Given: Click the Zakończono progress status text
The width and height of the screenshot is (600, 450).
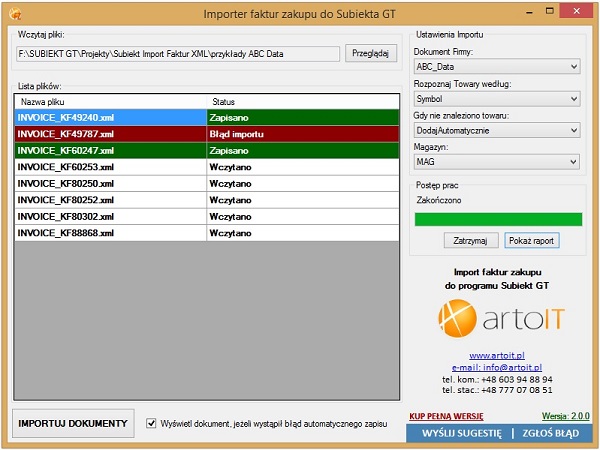Looking at the screenshot, I should click(x=439, y=200).
